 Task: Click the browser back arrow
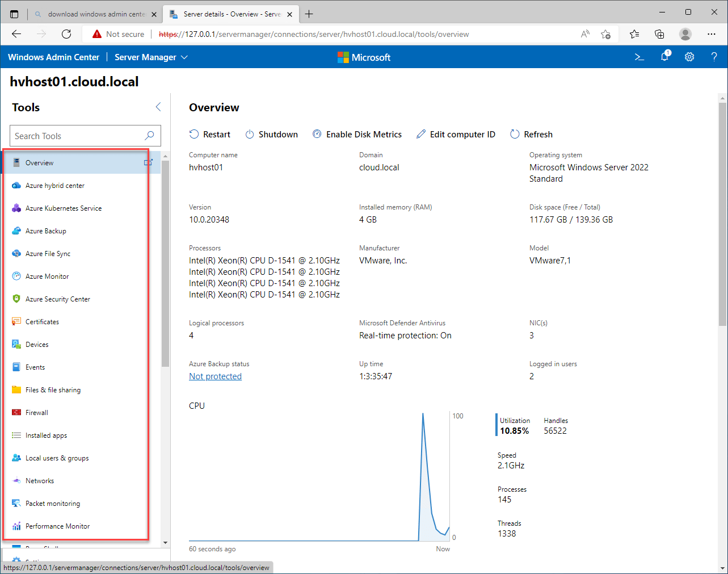coord(16,34)
